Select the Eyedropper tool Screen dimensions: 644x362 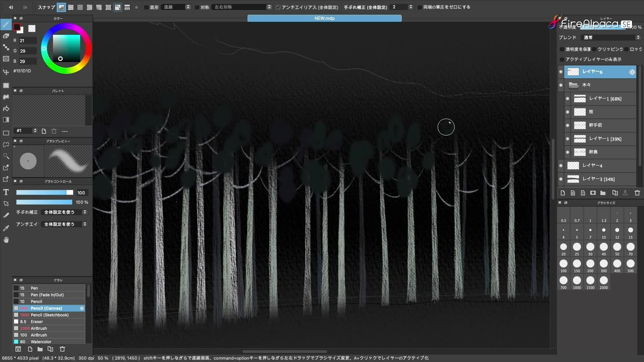coord(6,228)
